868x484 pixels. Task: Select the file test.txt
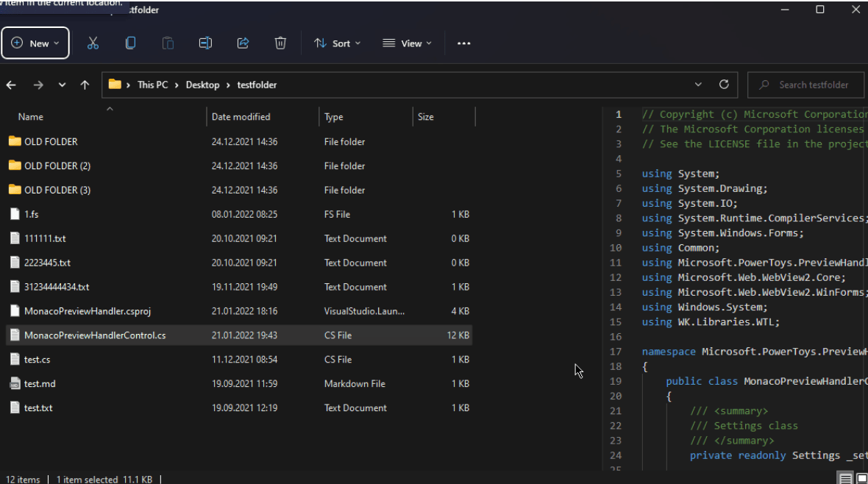coord(38,408)
